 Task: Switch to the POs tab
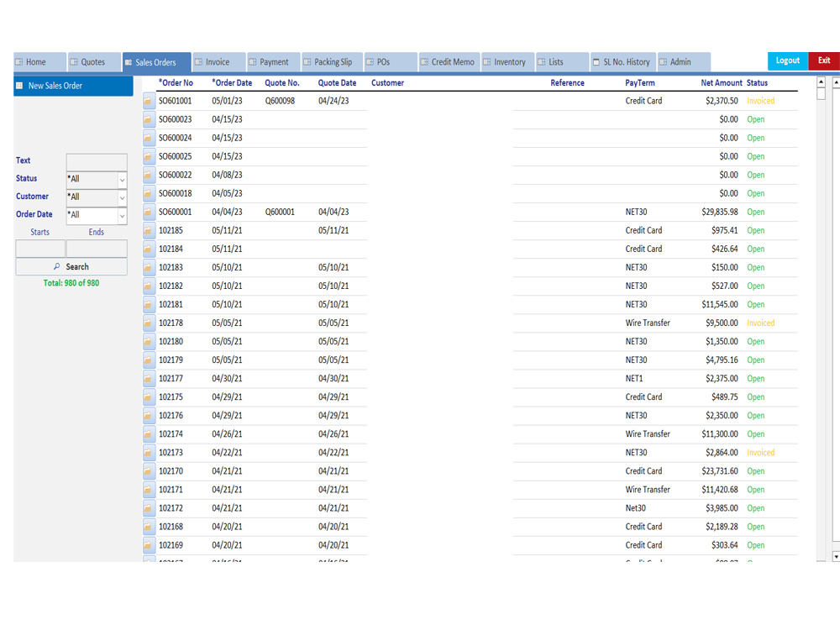pyautogui.click(x=391, y=62)
